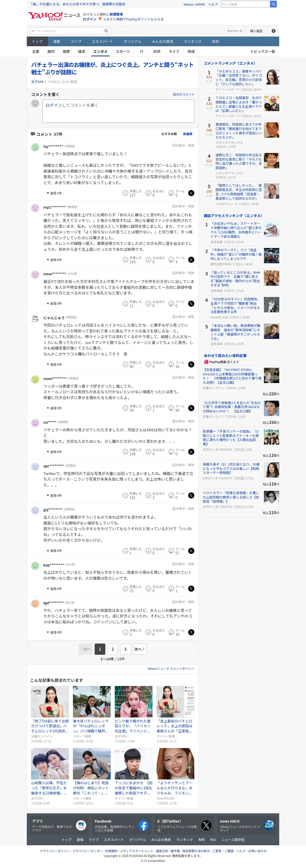The height and width of the screenshot is (868, 306).
Task: Open the 速報 tab
Action: pos(57,41)
